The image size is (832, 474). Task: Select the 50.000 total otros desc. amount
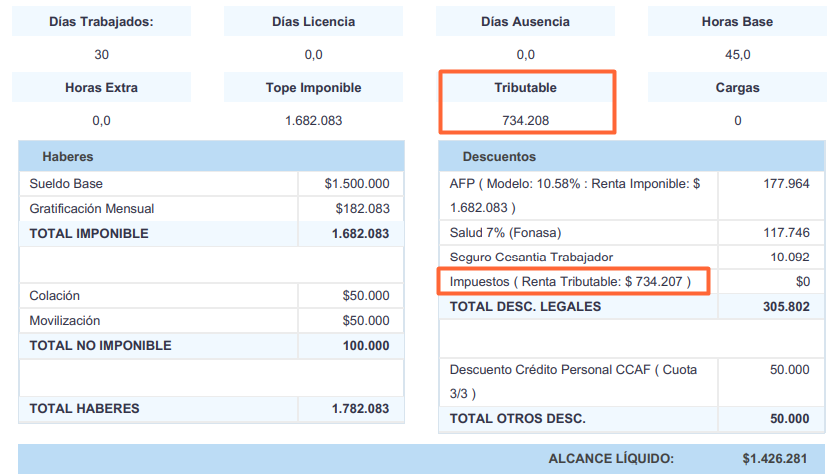click(x=790, y=418)
